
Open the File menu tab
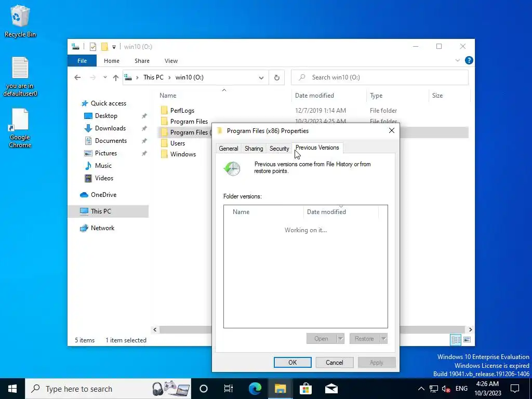click(x=82, y=61)
